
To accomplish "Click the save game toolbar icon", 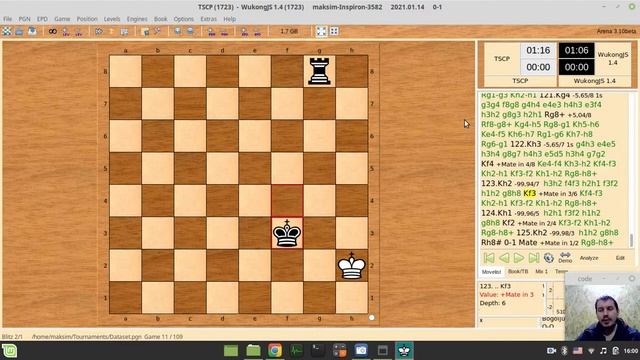I will coord(32,31).
